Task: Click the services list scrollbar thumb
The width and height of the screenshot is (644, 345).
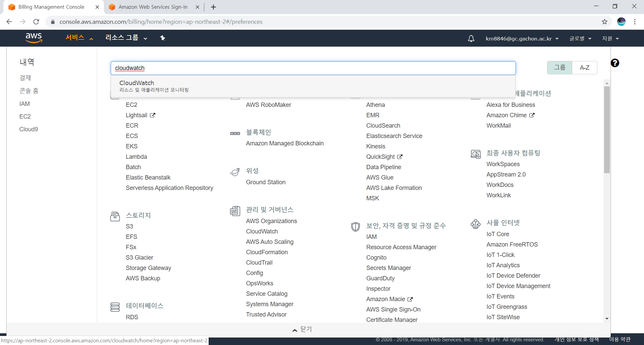Action: pyautogui.click(x=607, y=130)
